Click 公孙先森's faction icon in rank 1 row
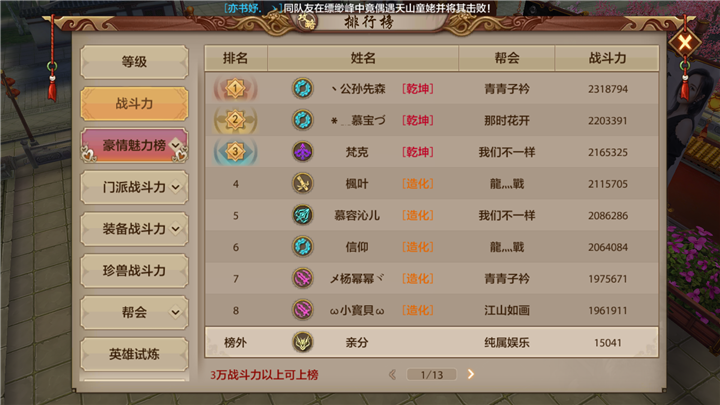 pyautogui.click(x=303, y=88)
